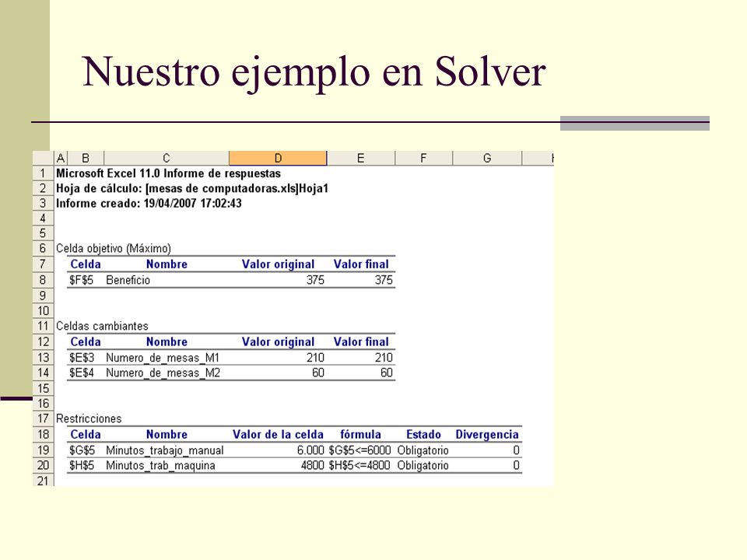Click the $F$5 cell reference
This screenshot has height=560, width=747.
[x=81, y=280]
